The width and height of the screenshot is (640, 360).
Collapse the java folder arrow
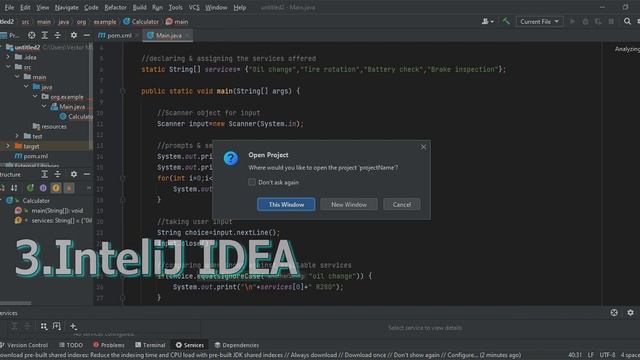pyautogui.click(x=26, y=87)
